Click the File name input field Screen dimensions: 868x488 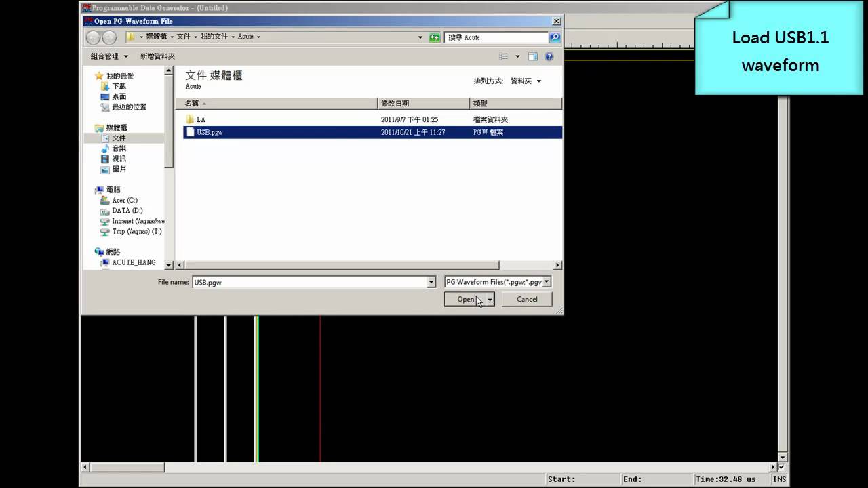point(309,282)
